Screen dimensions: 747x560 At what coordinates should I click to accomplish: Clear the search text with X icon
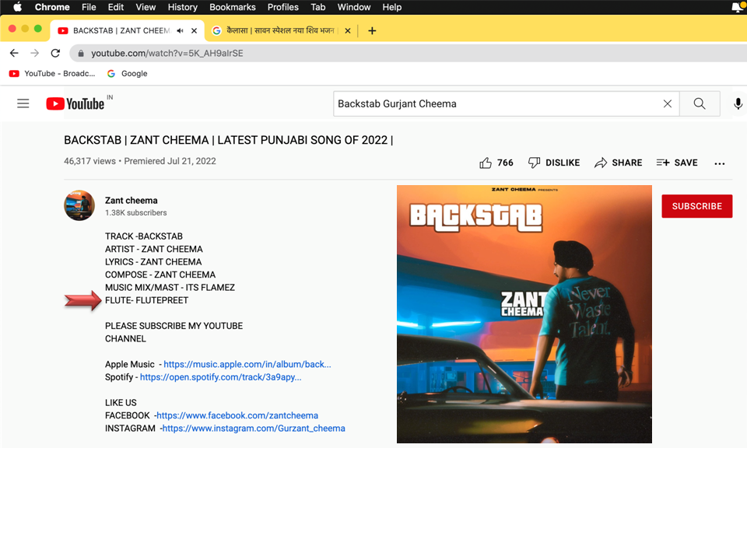click(x=667, y=103)
